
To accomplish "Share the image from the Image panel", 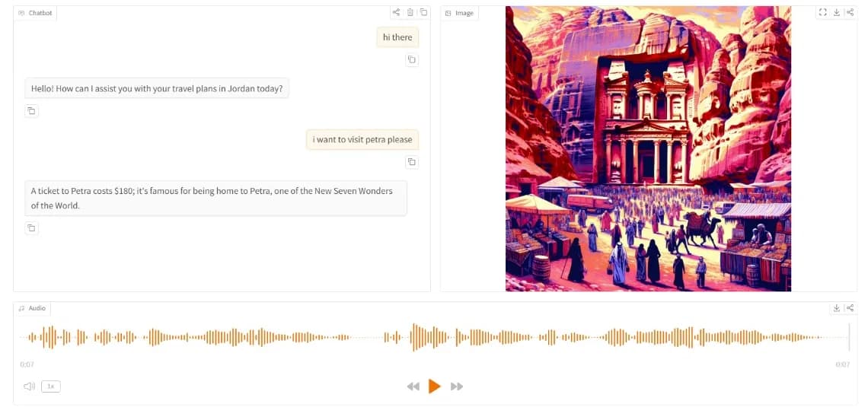I will coord(850,12).
